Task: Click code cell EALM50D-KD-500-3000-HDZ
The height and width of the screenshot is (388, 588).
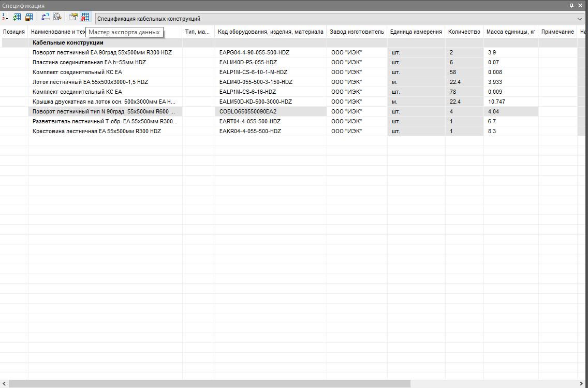Action: click(x=270, y=102)
